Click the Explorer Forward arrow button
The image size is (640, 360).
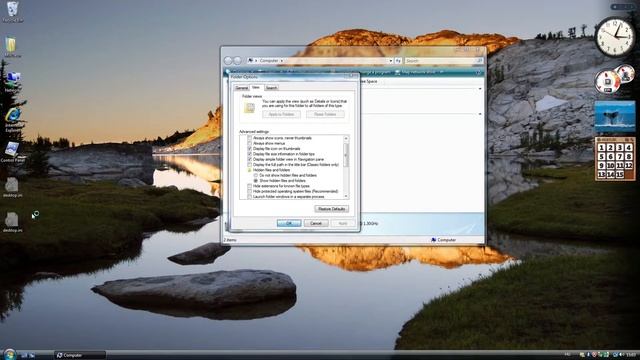(237, 60)
